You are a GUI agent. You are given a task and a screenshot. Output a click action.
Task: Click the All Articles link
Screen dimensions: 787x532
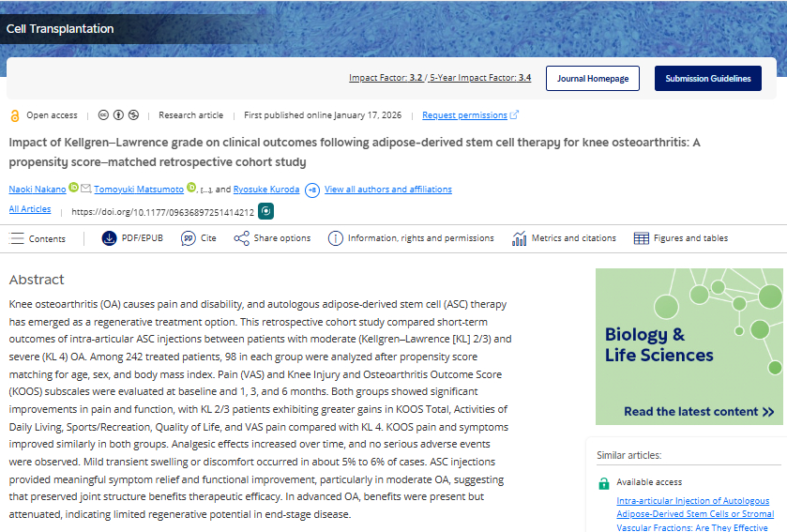tap(30, 209)
